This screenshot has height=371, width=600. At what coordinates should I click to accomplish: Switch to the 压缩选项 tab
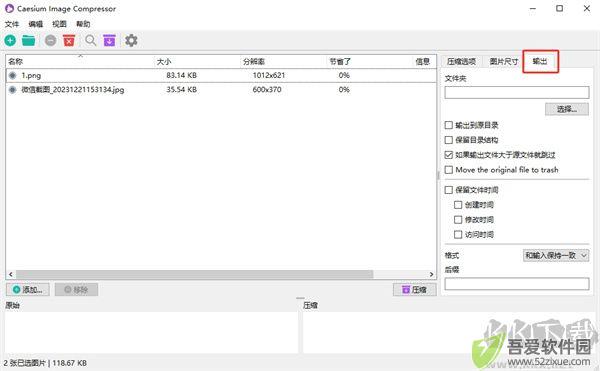point(461,61)
